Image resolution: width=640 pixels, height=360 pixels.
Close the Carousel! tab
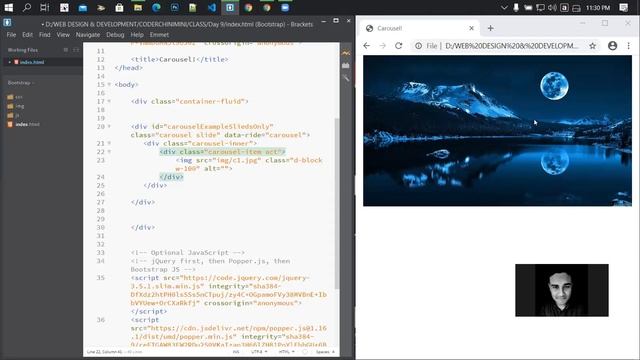pos(471,28)
